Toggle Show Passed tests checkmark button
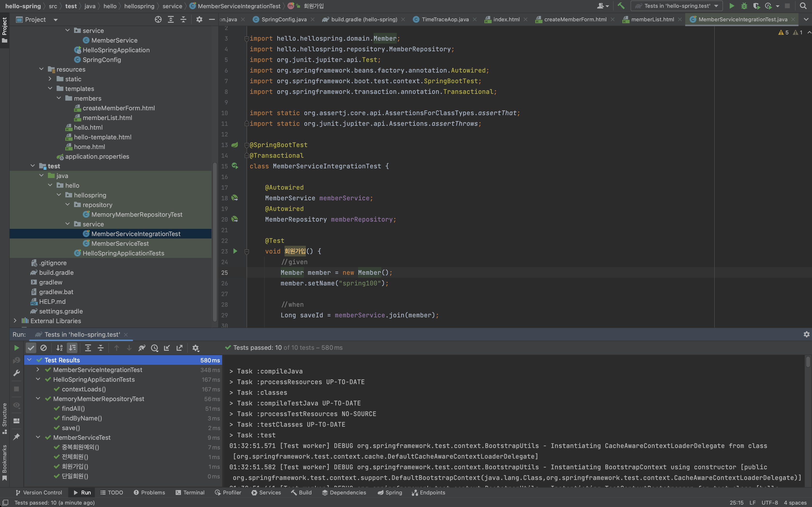Viewport: 812px width, 507px height. 31,348
